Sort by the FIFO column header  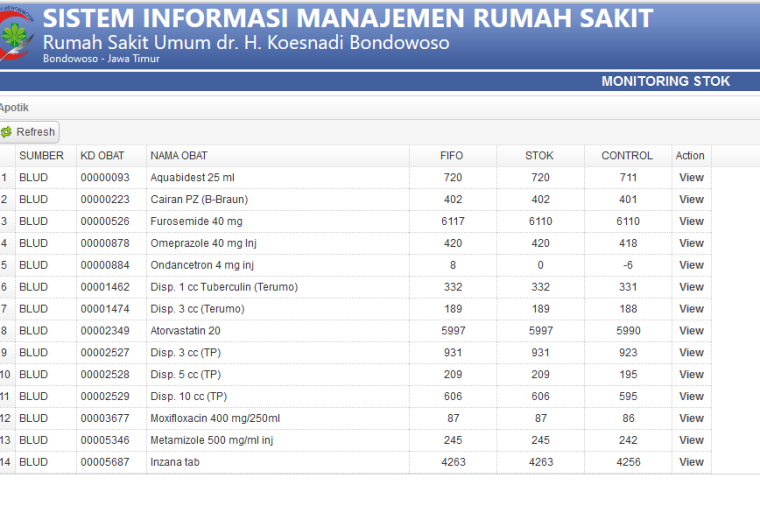pyautogui.click(x=453, y=156)
